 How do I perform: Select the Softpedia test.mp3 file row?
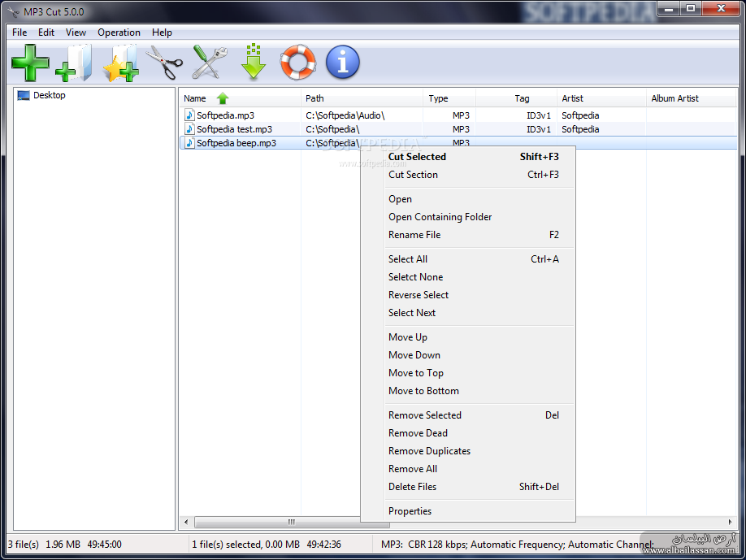(234, 129)
